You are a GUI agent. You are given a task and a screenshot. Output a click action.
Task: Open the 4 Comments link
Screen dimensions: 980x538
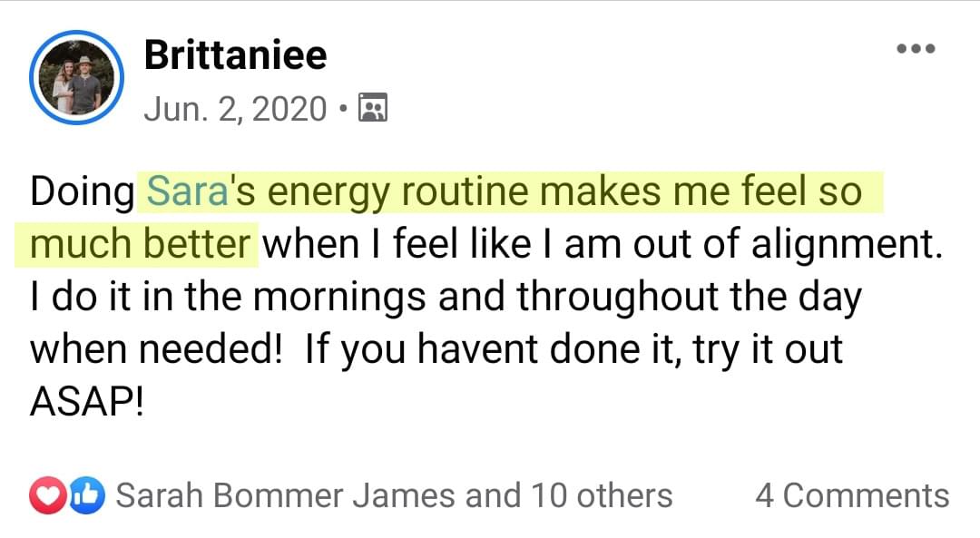[x=852, y=495]
